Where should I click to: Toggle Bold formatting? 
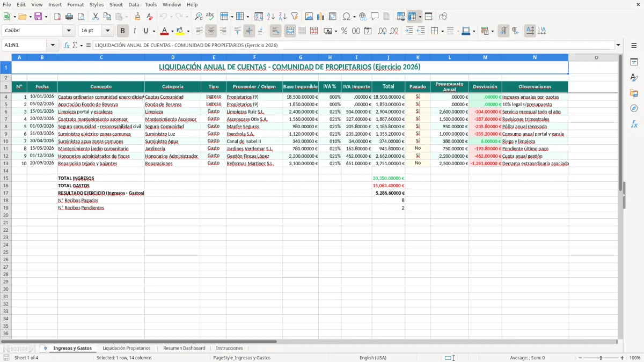pos(122,31)
